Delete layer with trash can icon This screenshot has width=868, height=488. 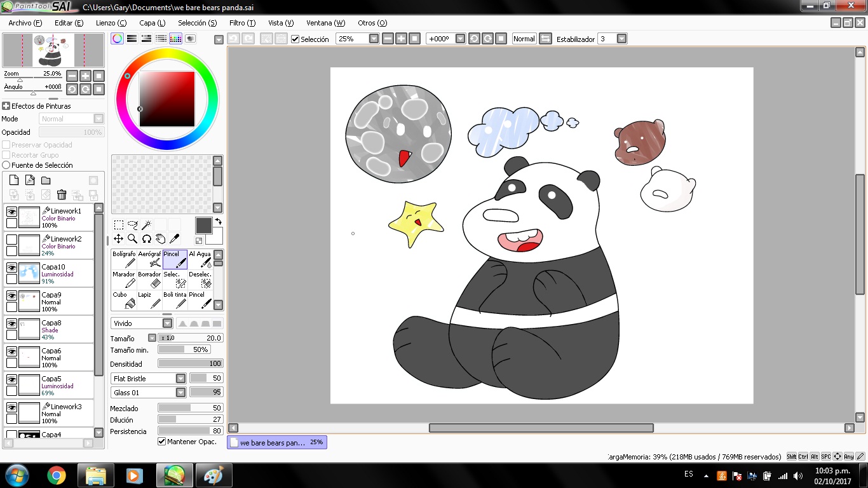(62, 195)
